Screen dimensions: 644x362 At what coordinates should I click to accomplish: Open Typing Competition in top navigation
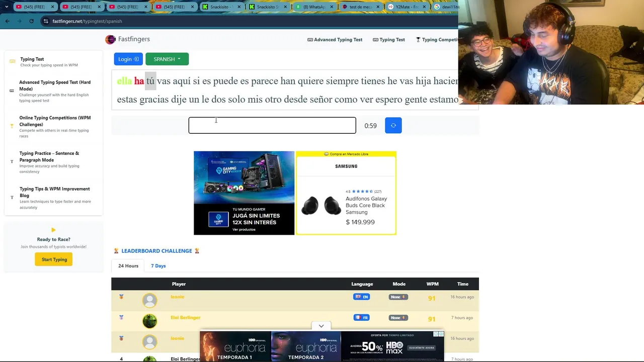tap(437, 40)
